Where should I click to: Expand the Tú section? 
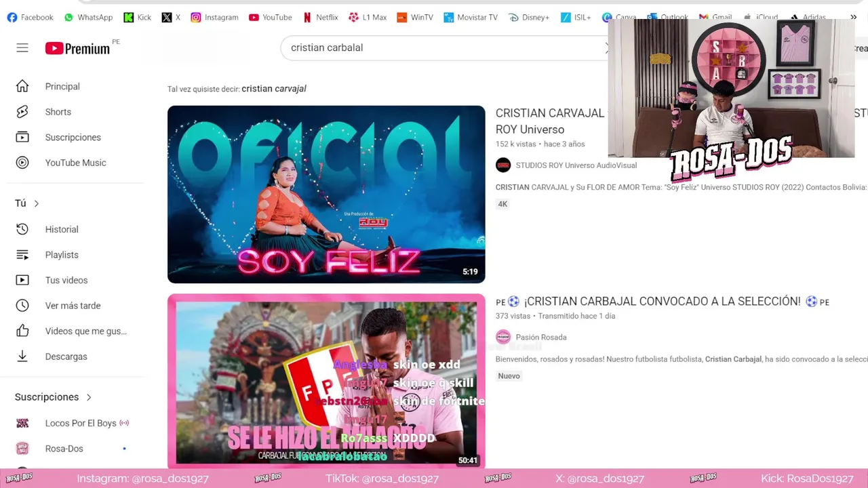28,203
